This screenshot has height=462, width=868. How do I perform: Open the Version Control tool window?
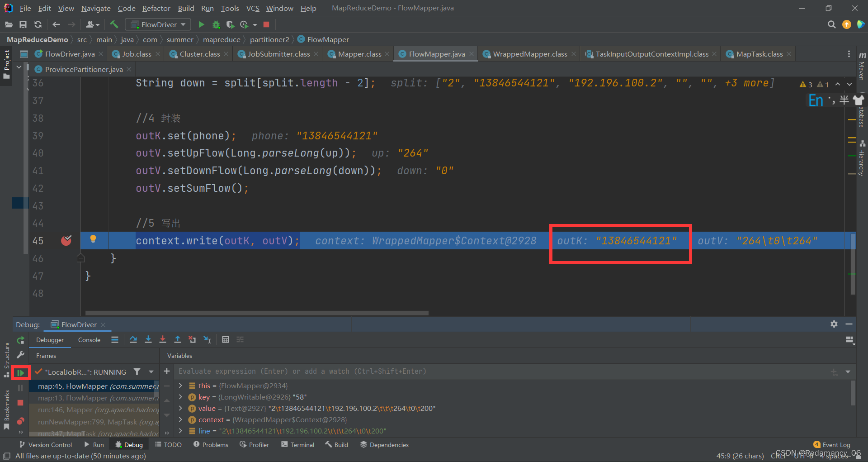46,445
